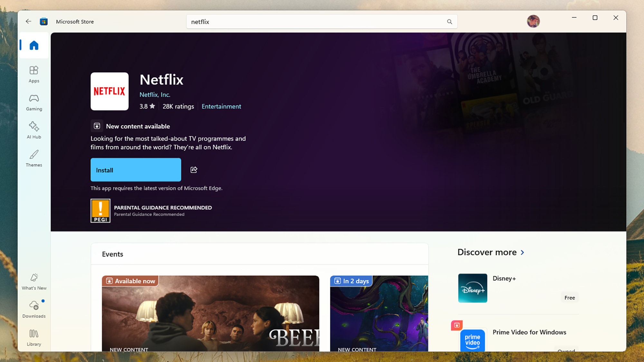Image resolution: width=644 pixels, height=362 pixels.
Task: Go back using the back arrow
Action: 28,21
